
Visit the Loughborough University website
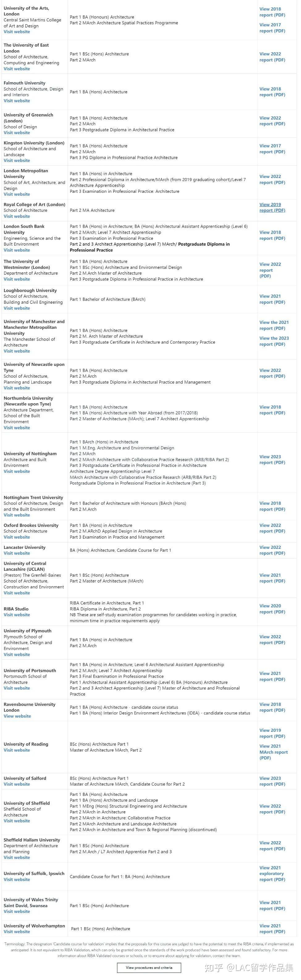17,308
